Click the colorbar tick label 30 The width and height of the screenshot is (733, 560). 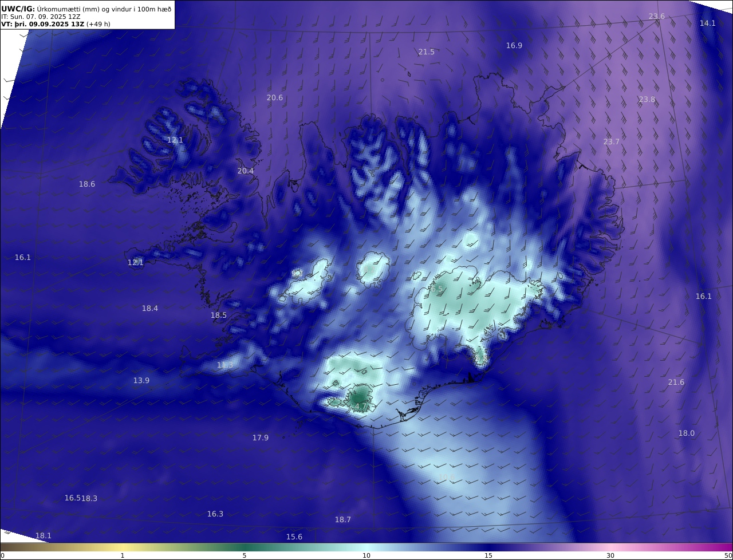click(610, 555)
